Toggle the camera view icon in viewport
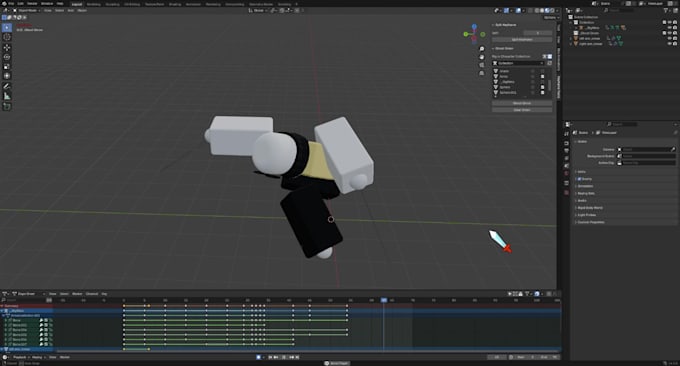The height and width of the screenshot is (366, 680). pyautogui.click(x=481, y=65)
